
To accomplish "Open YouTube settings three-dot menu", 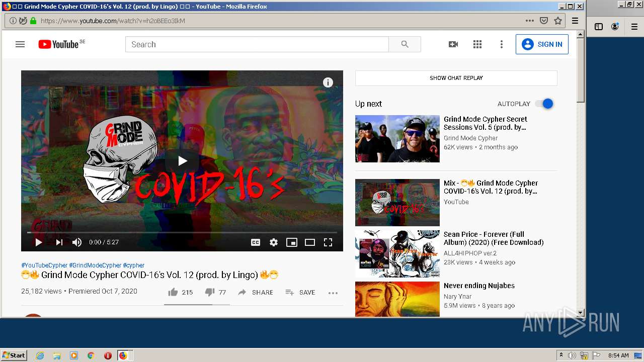I will pyautogui.click(x=501, y=44).
